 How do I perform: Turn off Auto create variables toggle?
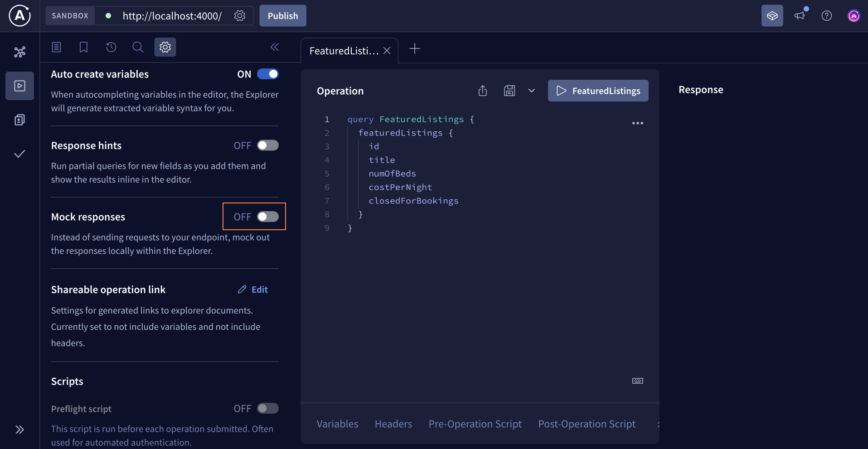click(x=267, y=74)
